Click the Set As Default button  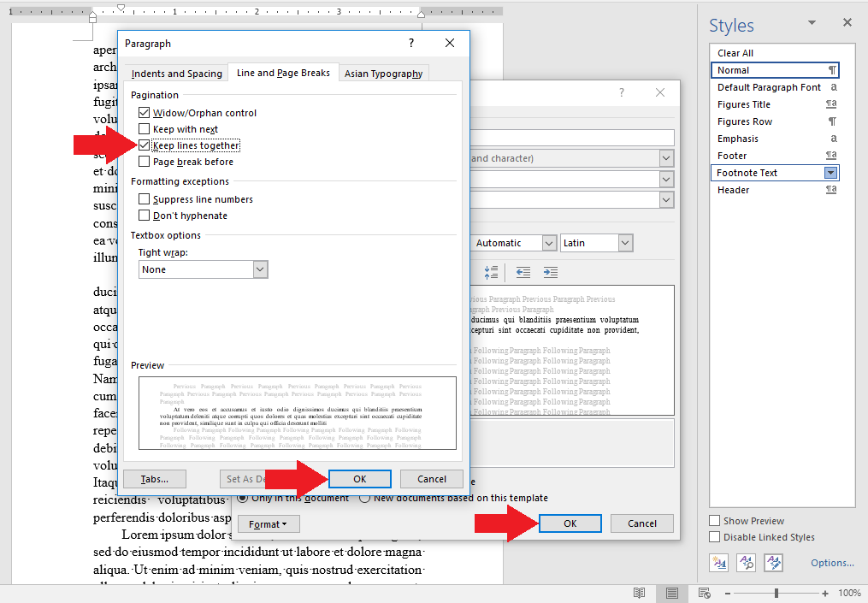click(245, 479)
